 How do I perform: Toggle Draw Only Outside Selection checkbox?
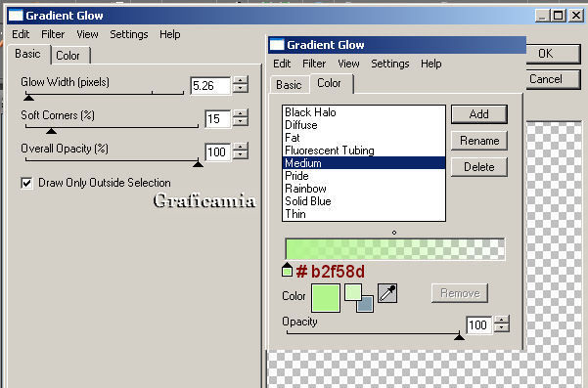pos(26,183)
